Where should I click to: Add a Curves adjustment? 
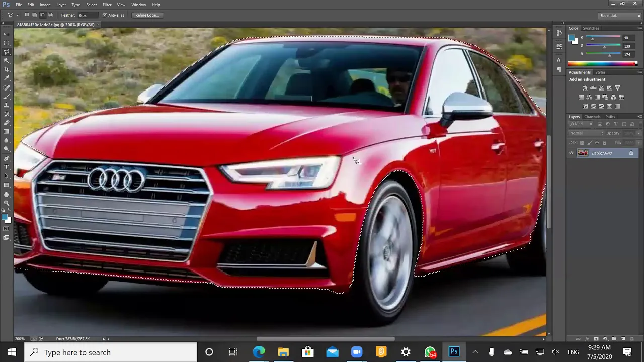tap(601, 88)
